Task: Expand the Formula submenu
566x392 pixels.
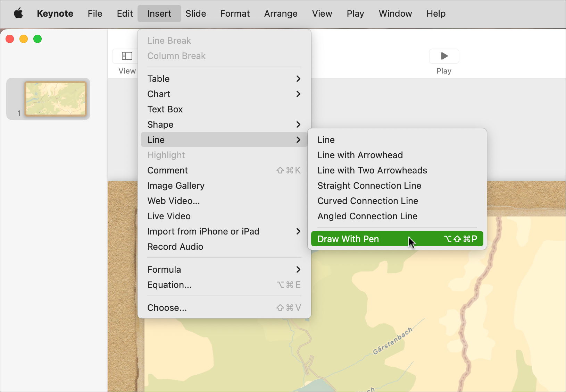Action: click(x=224, y=270)
